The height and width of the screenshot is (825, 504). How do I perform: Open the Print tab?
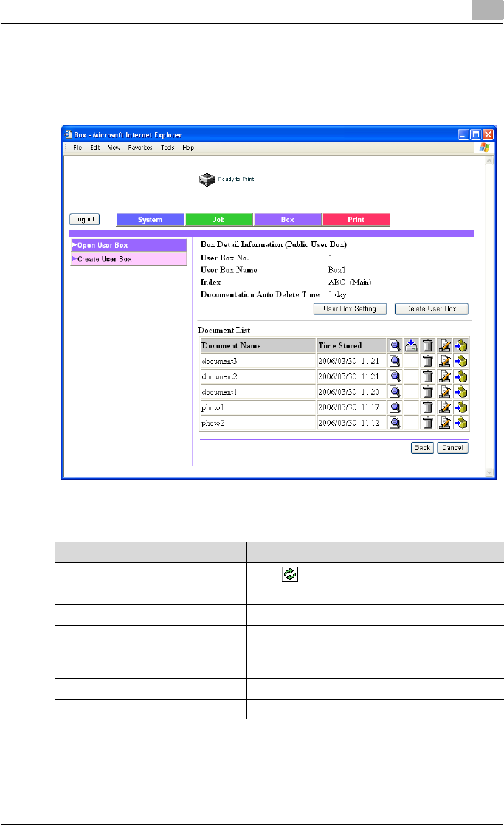pos(356,220)
